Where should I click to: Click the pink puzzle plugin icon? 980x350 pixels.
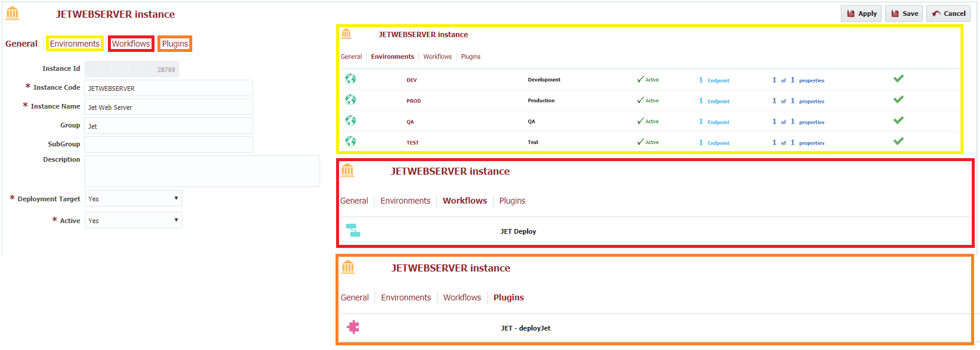(353, 327)
